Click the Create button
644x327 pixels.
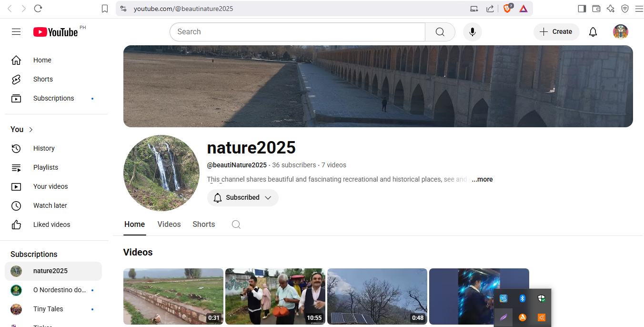coord(556,32)
